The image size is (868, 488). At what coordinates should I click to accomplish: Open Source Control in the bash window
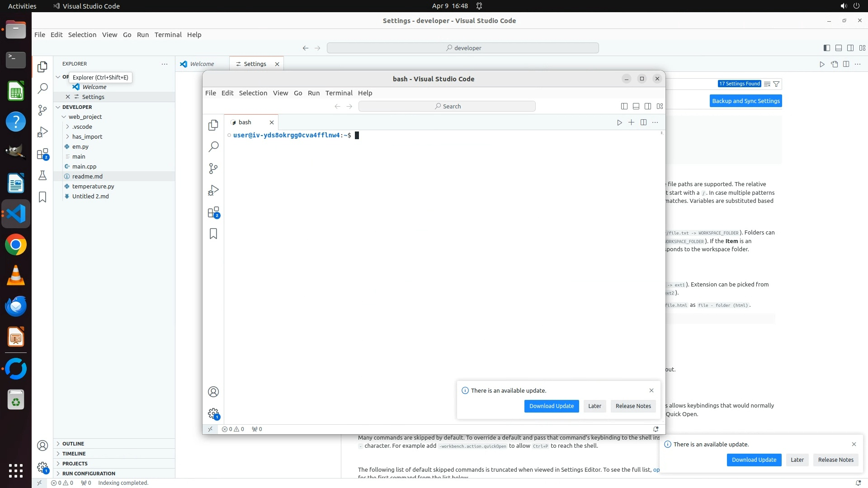[x=213, y=169]
